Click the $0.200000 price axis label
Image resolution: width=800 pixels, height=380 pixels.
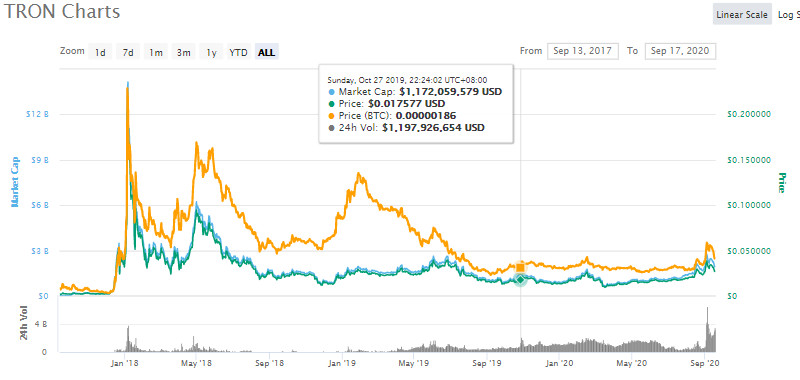click(749, 114)
